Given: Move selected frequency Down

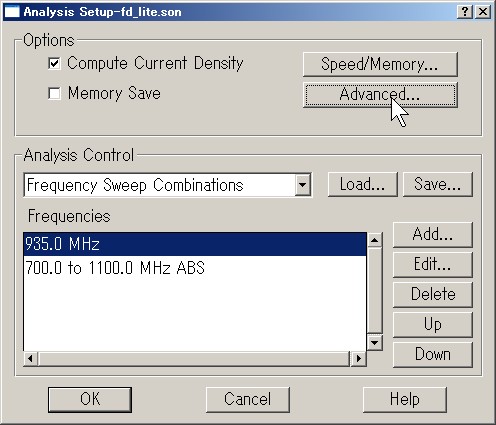Looking at the screenshot, I should click(x=433, y=355).
